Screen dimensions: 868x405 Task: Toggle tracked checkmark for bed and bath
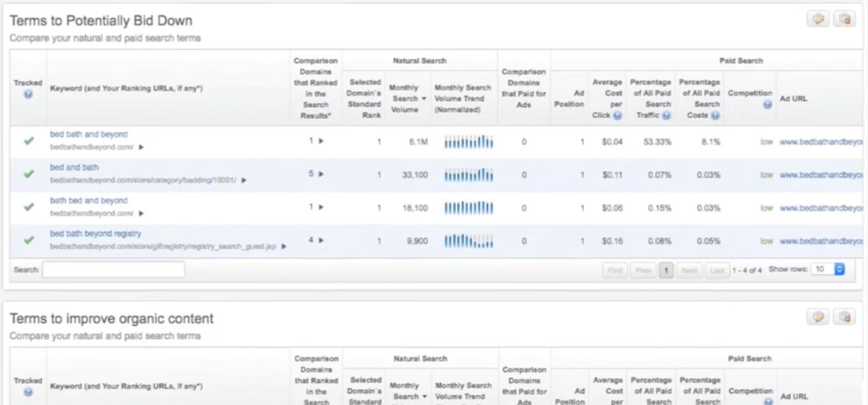(29, 174)
